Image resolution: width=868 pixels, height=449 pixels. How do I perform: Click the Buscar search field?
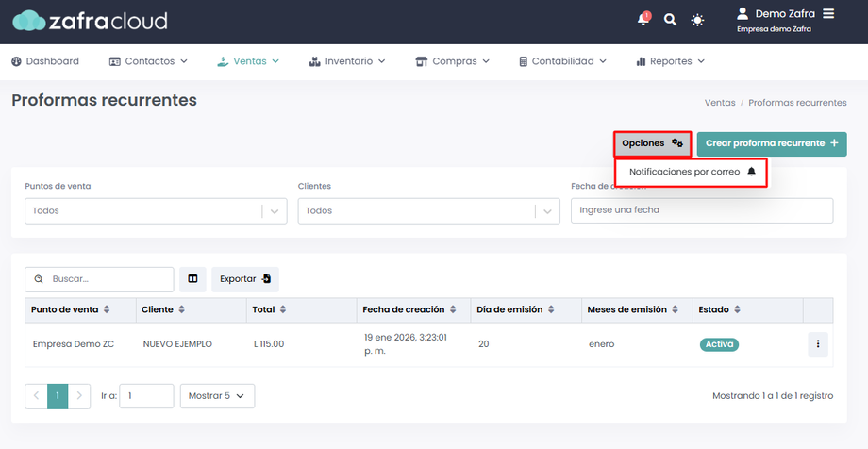click(99, 279)
